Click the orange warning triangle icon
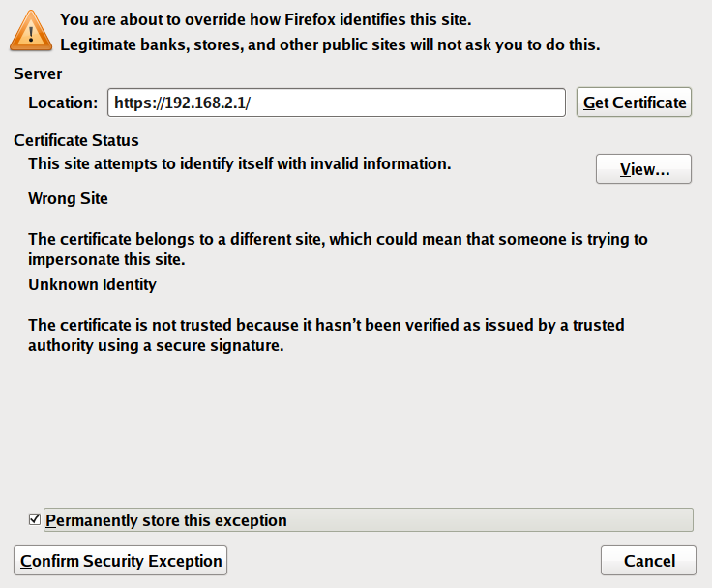This screenshot has width=712, height=588. tap(33, 31)
